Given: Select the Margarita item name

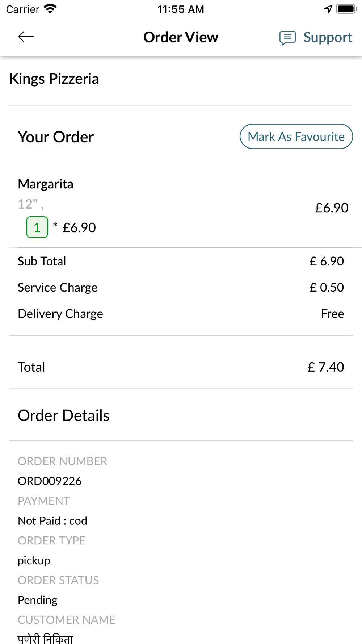Looking at the screenshot, I should tap(46, 184).
